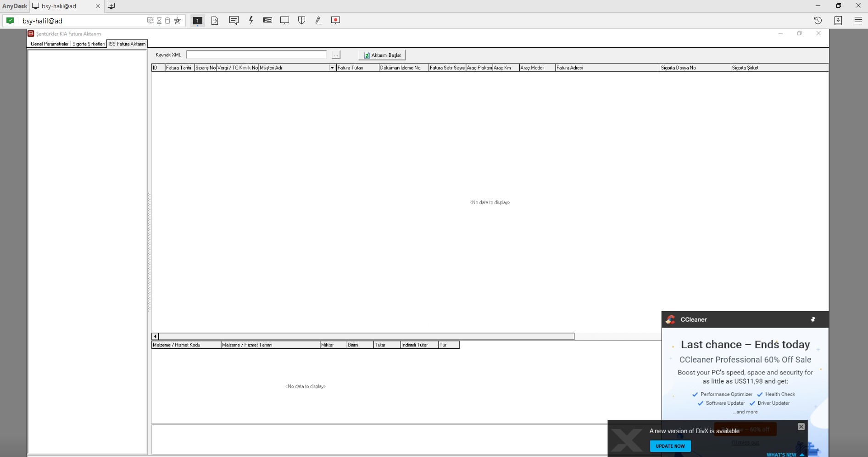
Task: Click in the Kaynak XML input field
Action: pos(256,55)
